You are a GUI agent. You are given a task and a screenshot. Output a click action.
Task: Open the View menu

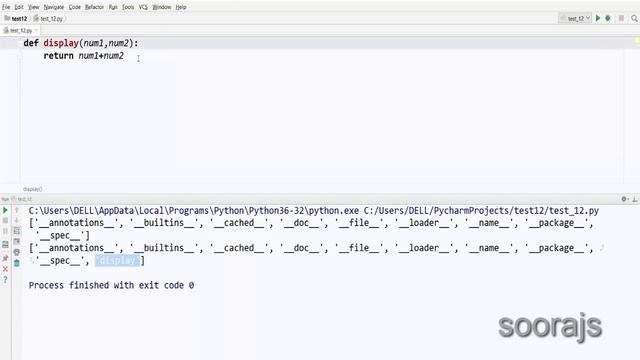pos(33,7)
